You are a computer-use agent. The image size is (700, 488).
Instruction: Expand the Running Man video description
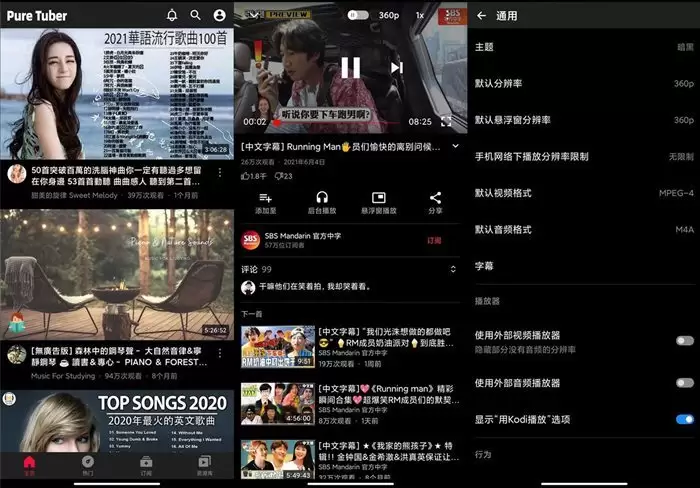pyautogui.click(x=455, y=146)
